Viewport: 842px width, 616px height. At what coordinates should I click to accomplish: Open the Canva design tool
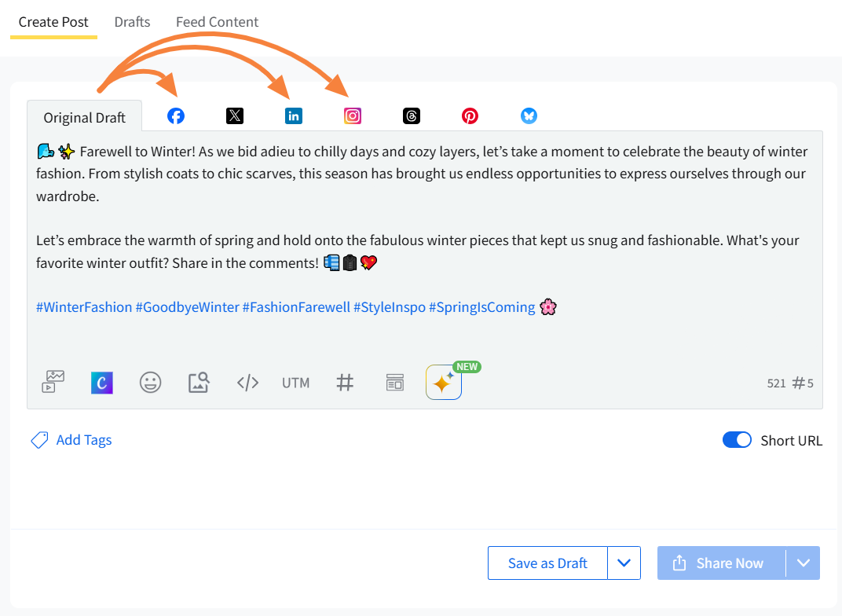pyautogui.click(x=102, y=383)
